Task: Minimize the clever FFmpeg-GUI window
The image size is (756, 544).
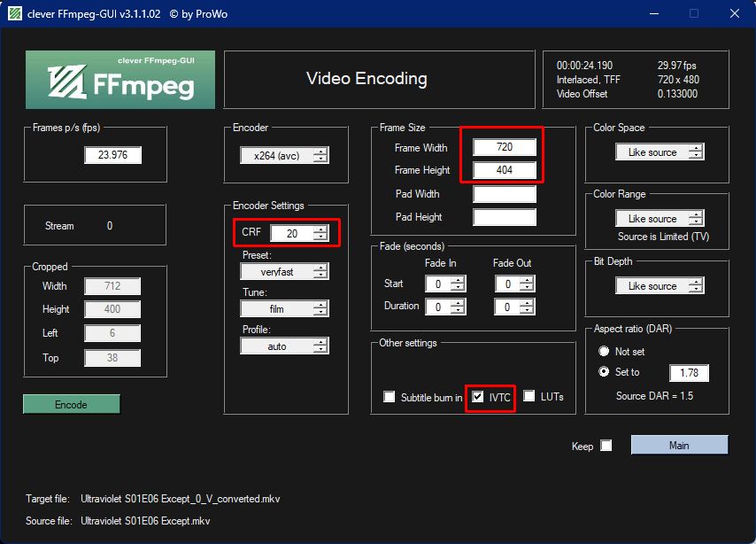Action: coord(654,13)
